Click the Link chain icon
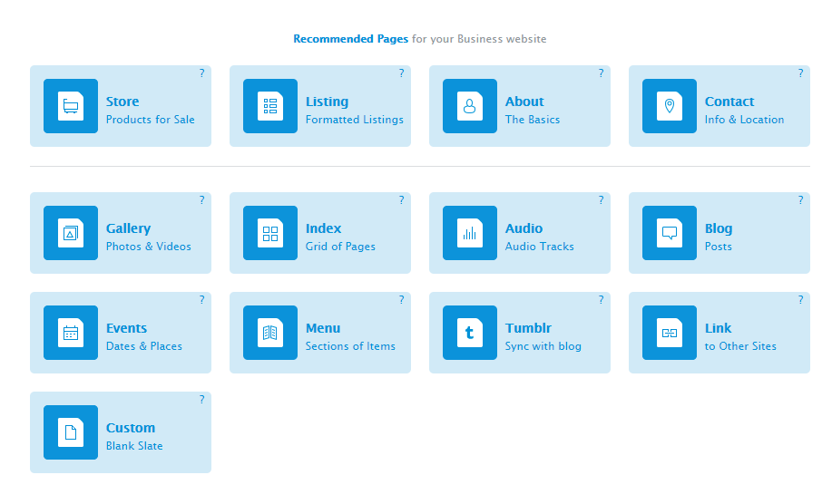 (x=669, y=333)
